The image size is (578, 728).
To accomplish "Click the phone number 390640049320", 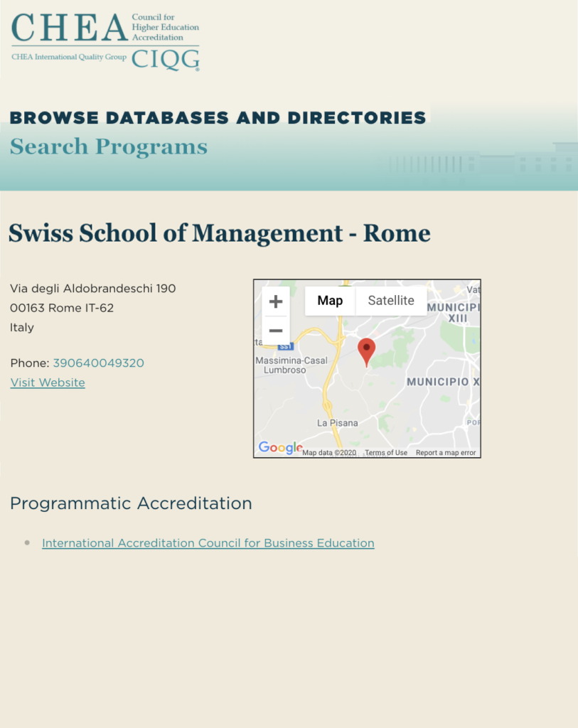I will [98, 363].
